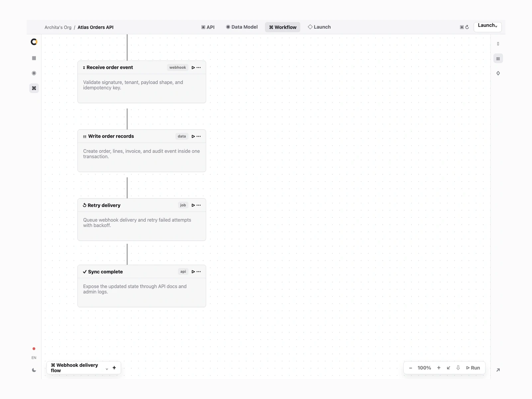
Task: Click the api tag on Sync complete
Action: [183, 272]
